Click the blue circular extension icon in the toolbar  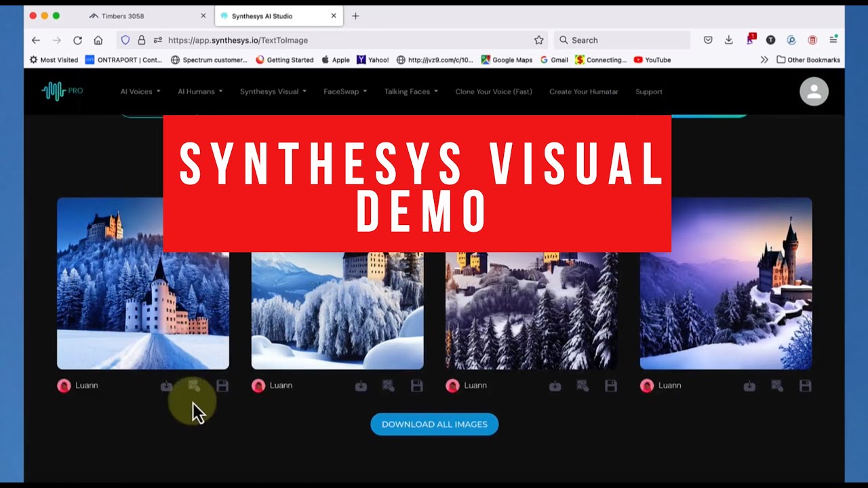click(791, 40)
